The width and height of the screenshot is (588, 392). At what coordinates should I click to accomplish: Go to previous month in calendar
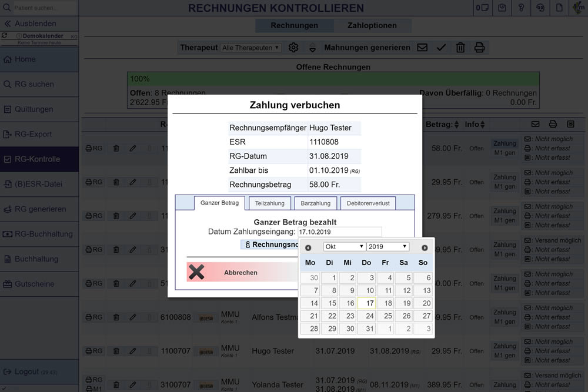tap(308, 247)
